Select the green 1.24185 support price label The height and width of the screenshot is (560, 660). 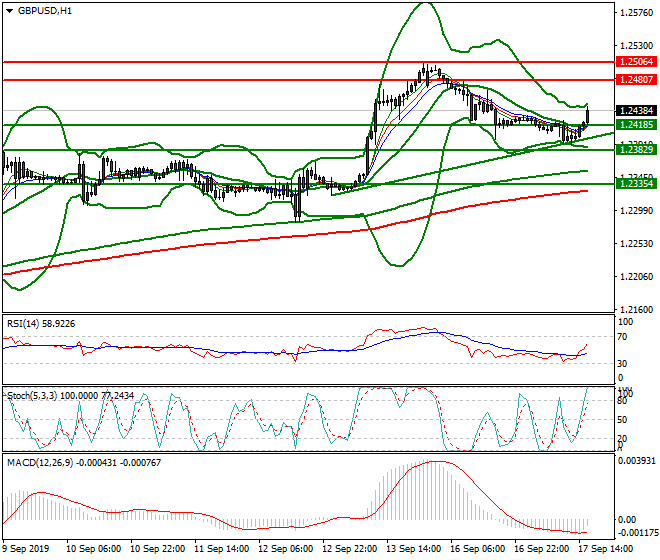(636, 125)
